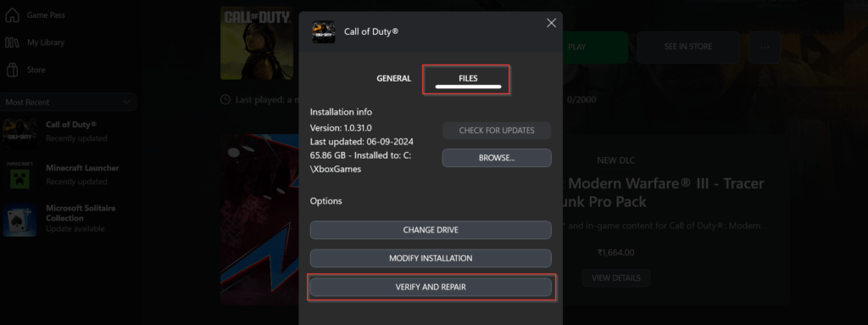The height and width of the screenshot is (325, 868).
Task: Close the Call of Duty dialog
Action: tap(551, 23)
